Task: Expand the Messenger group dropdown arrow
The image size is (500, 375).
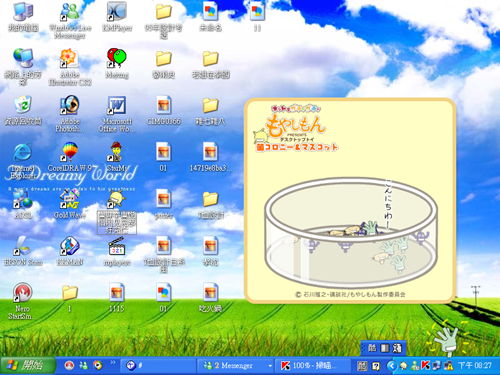Action: (x=270, y=366)
